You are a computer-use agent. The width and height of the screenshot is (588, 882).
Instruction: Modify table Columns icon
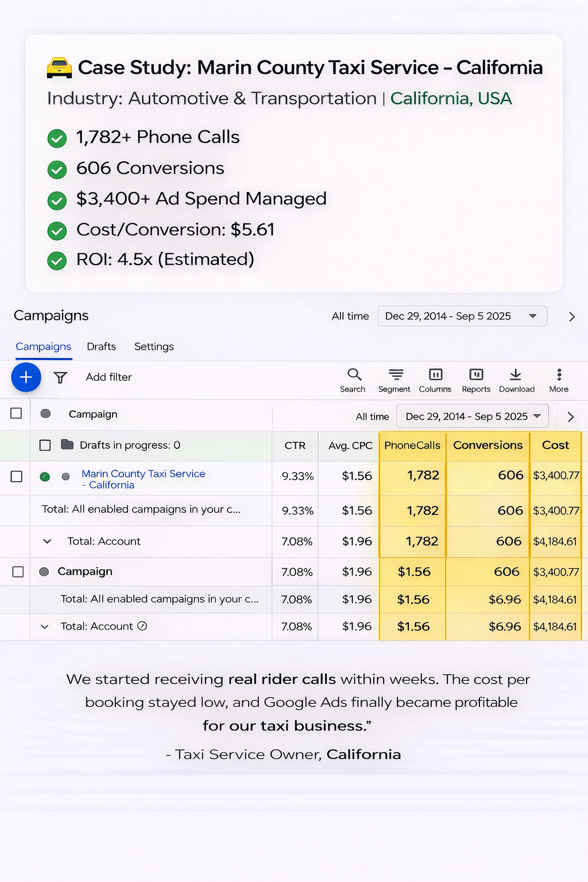click(x=435, y=375)
